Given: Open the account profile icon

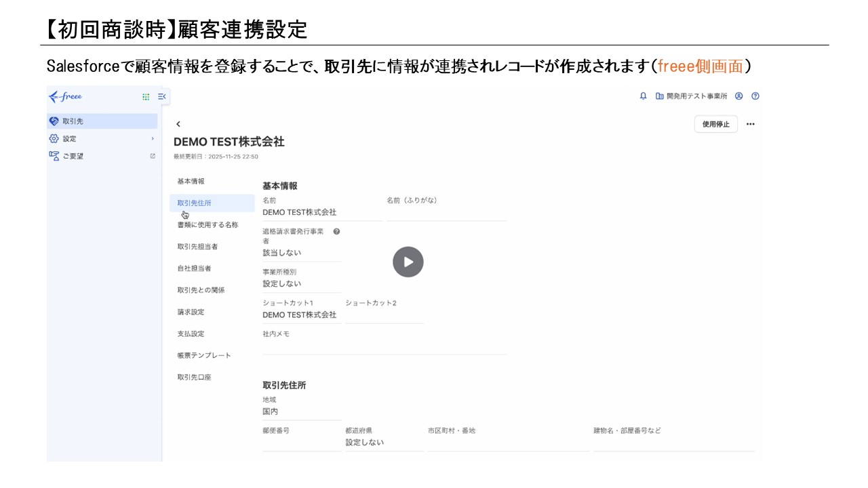Looking at the screenshot, I should coord(738,96).
